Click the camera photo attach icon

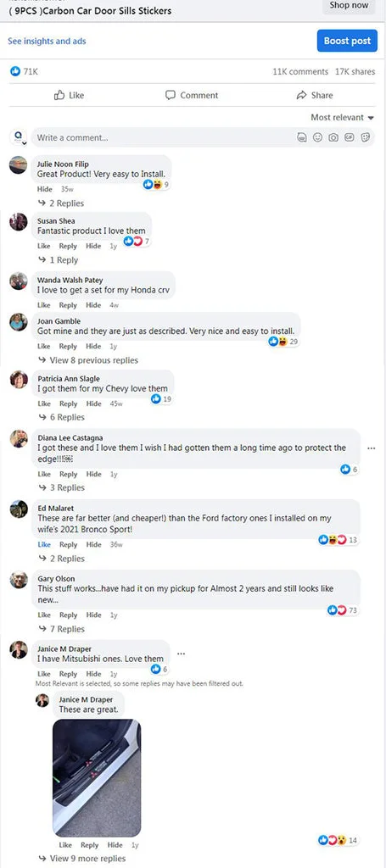pyautogui.click(x=333, y=138)
